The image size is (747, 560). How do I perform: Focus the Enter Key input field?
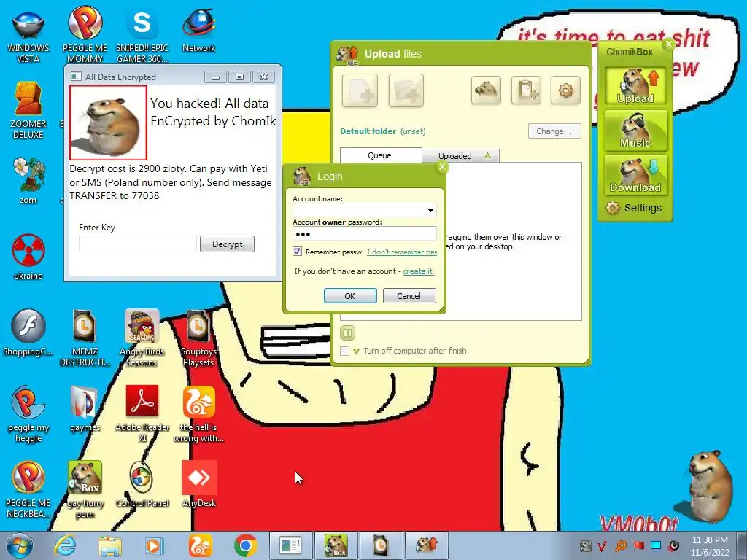[138, 244]
